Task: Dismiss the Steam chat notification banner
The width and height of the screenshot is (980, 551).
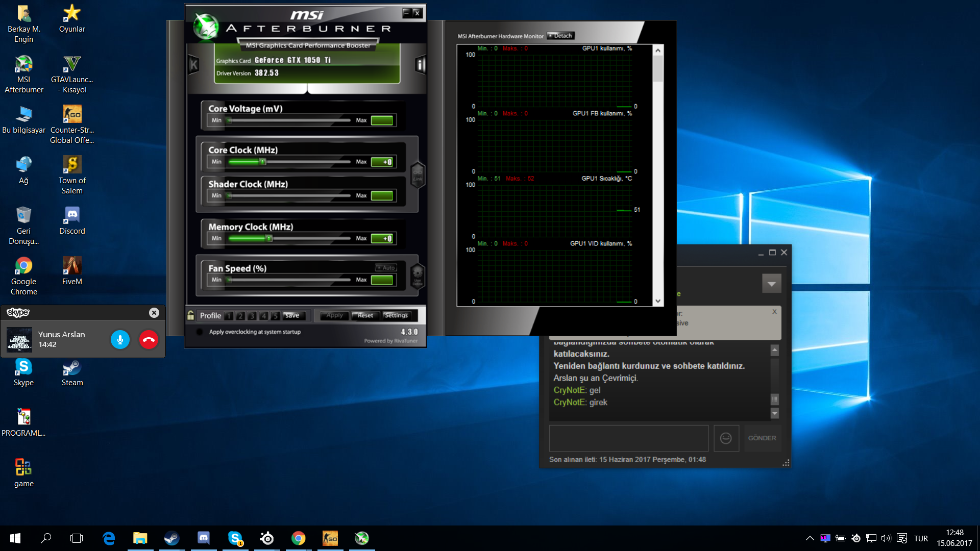Action: coord(774,312)
